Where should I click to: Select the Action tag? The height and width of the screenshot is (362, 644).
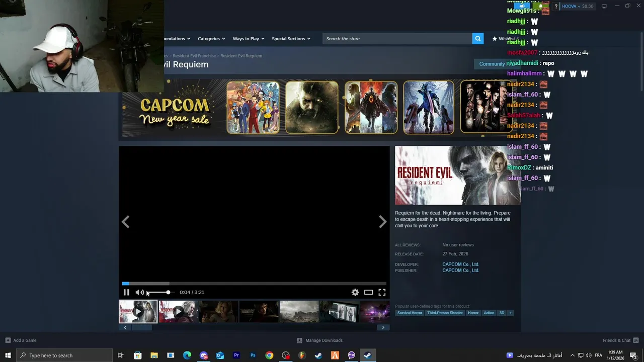click(x=489, y=313)
